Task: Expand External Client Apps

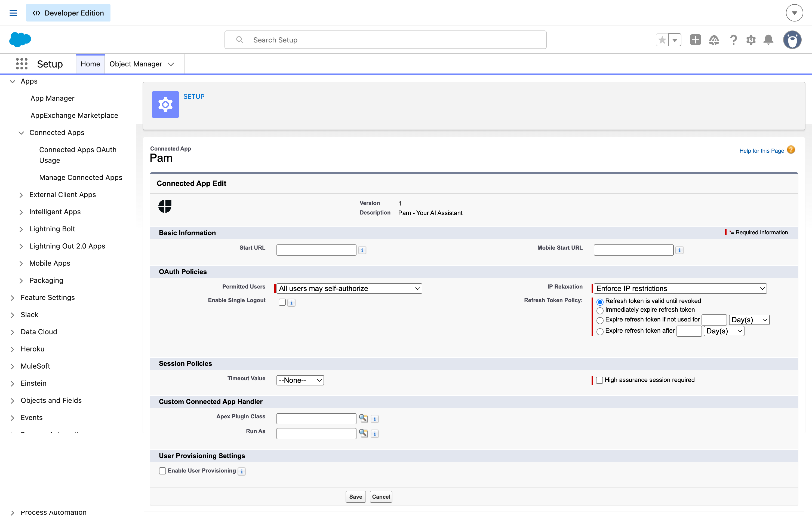Action: point(21,195)
